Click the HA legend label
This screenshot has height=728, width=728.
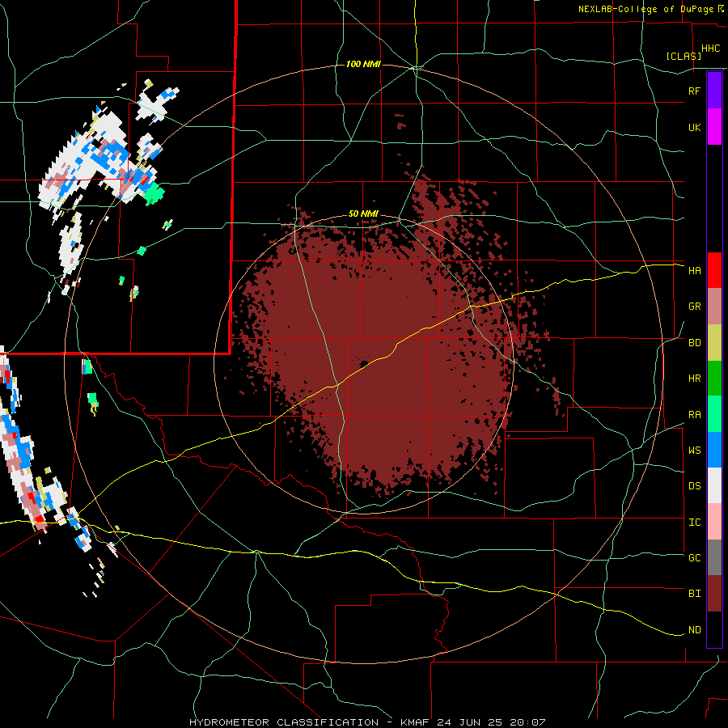coord(694,270)
